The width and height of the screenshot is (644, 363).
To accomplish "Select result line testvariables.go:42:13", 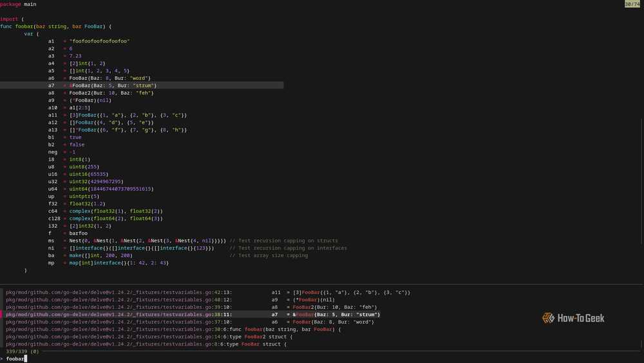I will click(208, 292).
